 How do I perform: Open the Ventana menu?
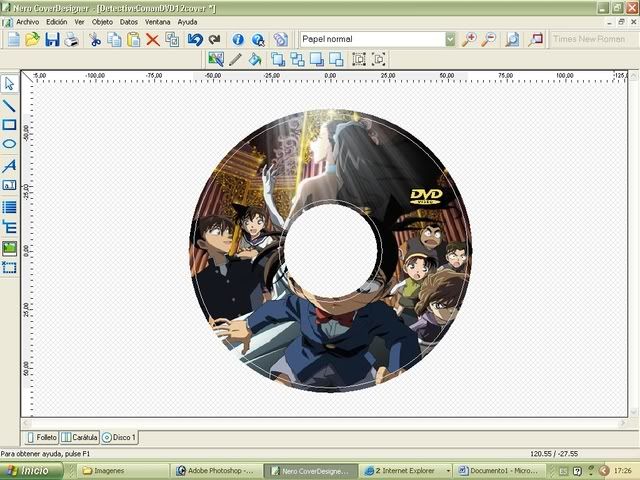pyautogui.click(x=158, y=22)
